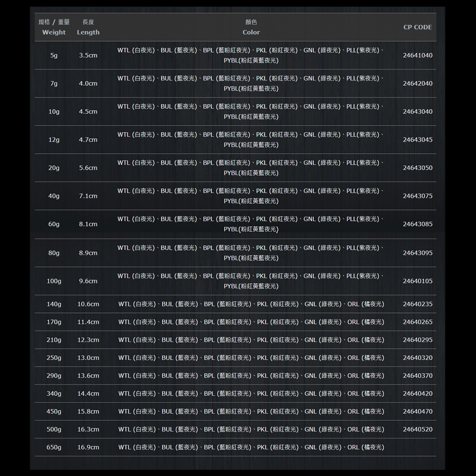Click the 16.9cm length cell
This screenshot has height=476, width=476.
(88, 447)
